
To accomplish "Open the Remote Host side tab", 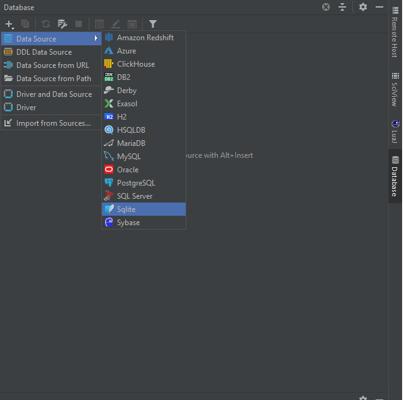I will 395,32.
